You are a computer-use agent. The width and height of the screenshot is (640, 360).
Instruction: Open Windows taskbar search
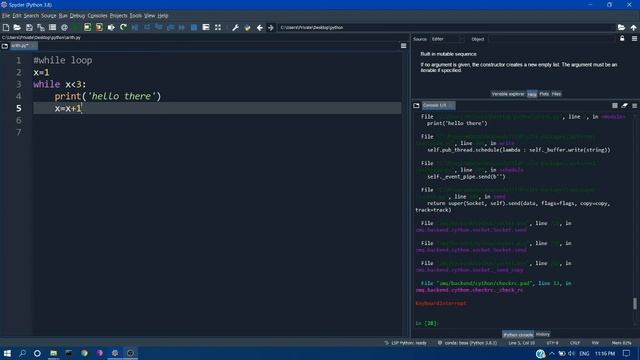click(x=22, y=353)
